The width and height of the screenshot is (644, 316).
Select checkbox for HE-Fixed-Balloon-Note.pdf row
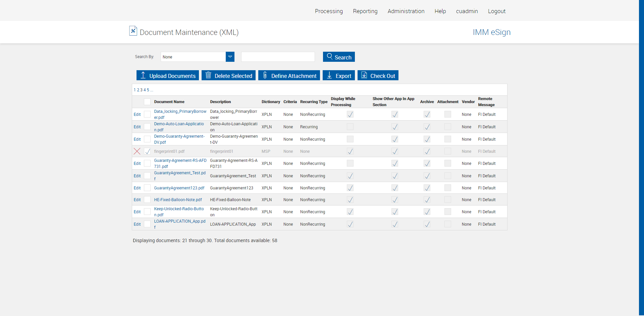[x=147, y=200]
